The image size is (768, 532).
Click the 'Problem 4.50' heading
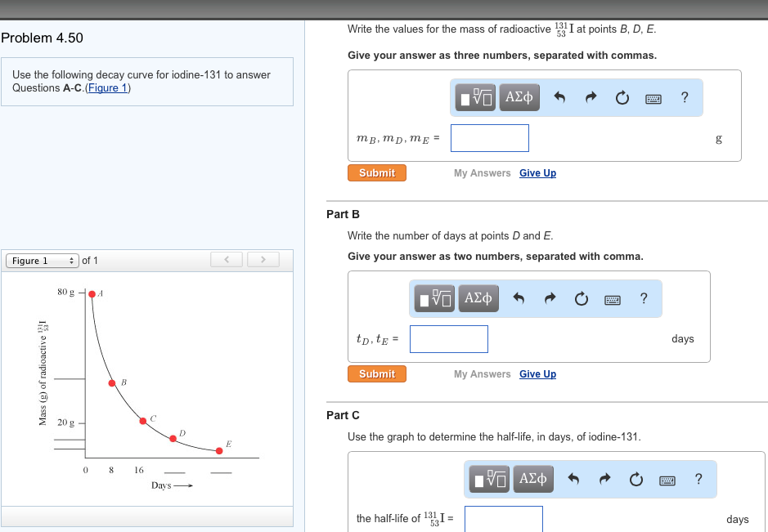[x=43, y=38]
